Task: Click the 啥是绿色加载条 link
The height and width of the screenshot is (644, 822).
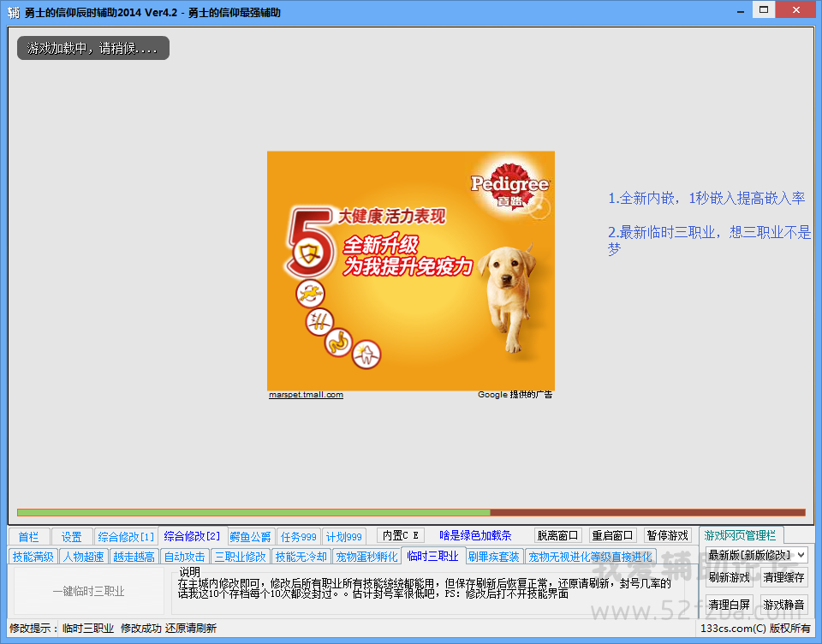Action: (x=475, y=535)
